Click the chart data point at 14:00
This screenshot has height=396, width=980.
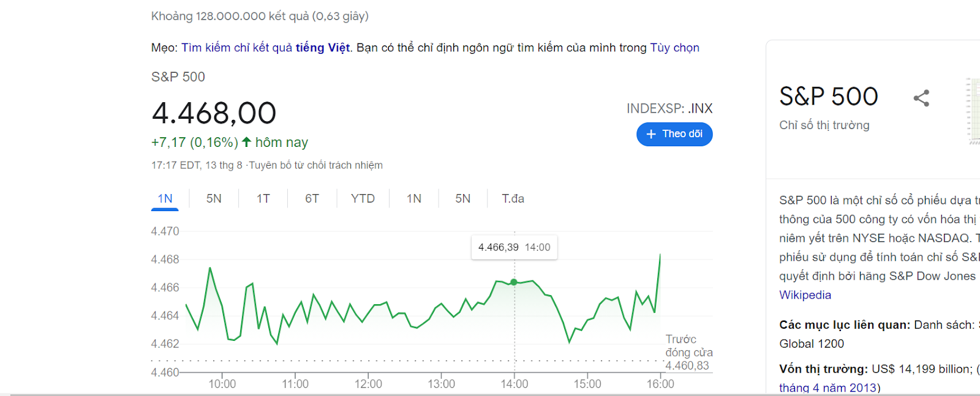[x=514, y=282]
